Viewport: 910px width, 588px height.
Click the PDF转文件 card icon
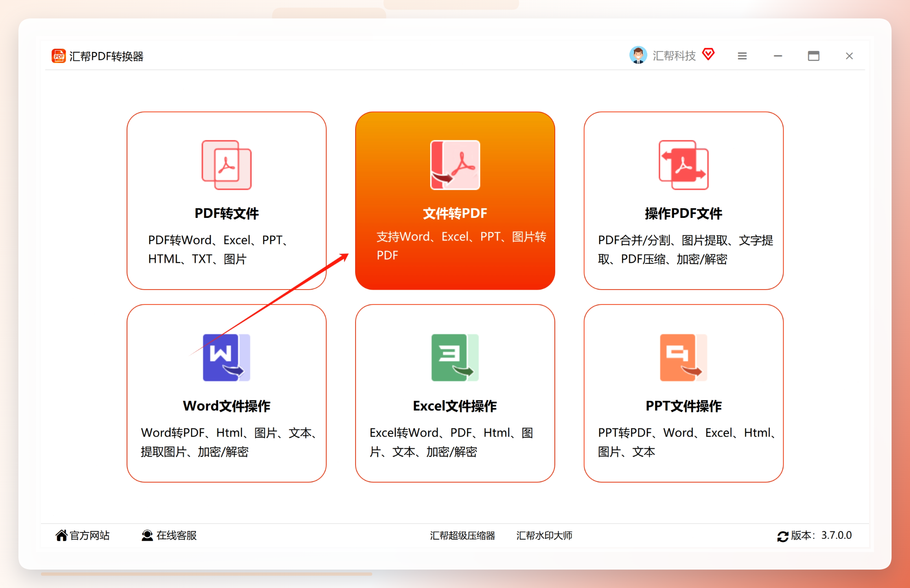coord(226,165)
